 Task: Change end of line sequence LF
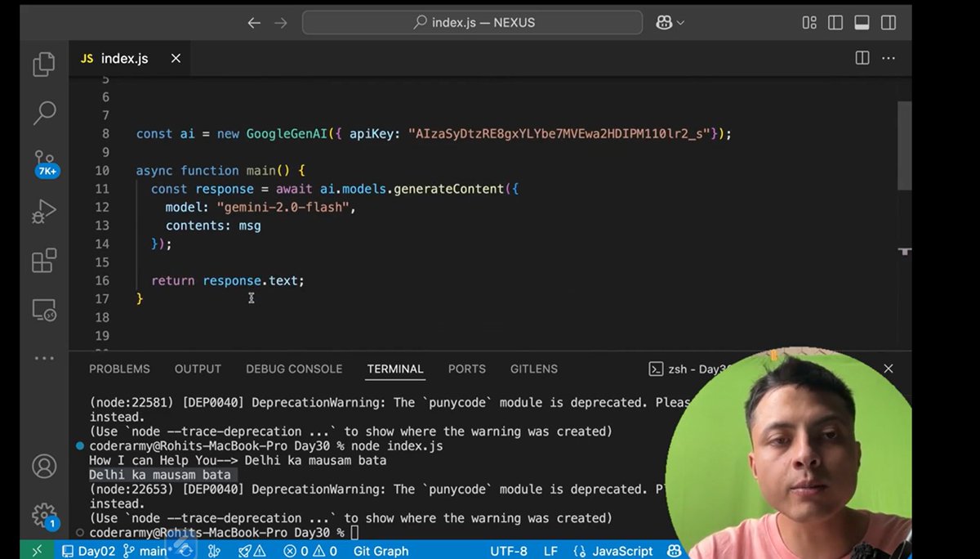551,551
